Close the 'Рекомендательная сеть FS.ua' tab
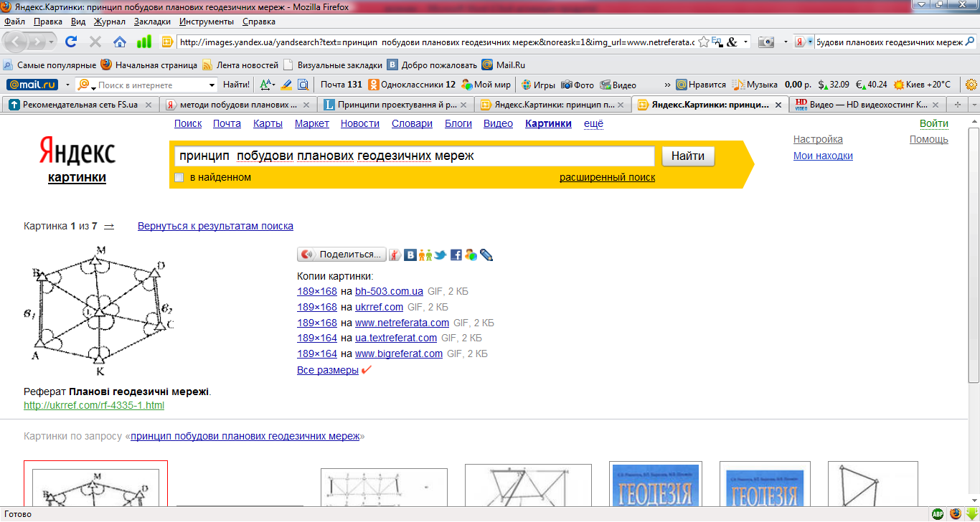Screen dimensions: 980x522 pyautogui.click(x=149, y=104)
